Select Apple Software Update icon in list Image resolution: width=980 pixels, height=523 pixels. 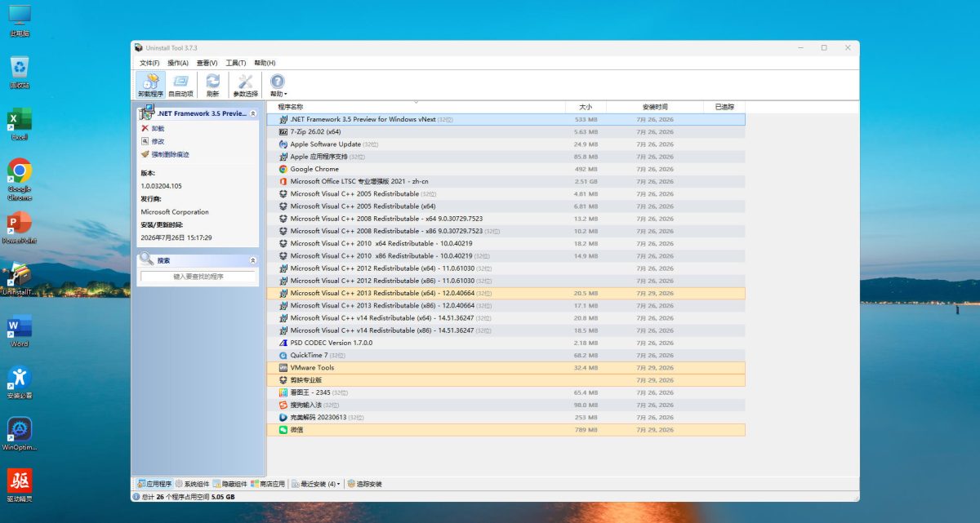[283, 144]
